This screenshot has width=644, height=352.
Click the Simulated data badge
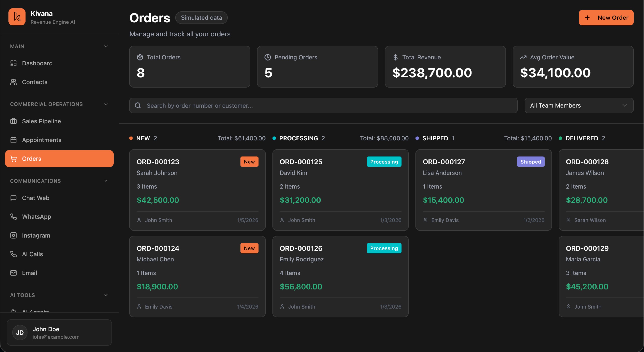point(201,17)
